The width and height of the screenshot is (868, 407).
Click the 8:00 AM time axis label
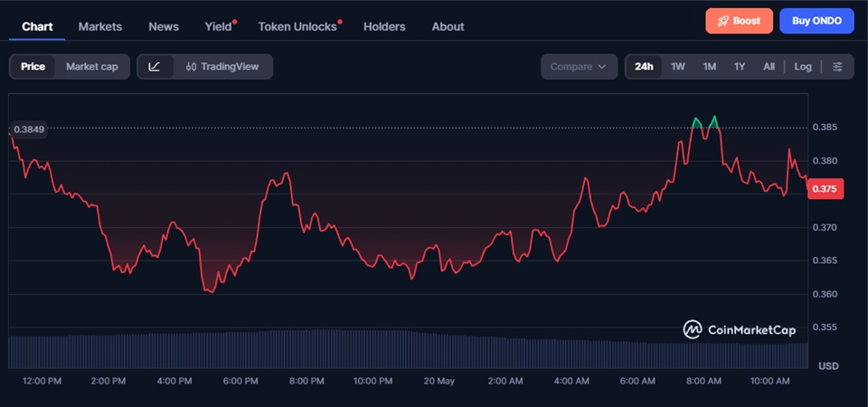[703, 381]
